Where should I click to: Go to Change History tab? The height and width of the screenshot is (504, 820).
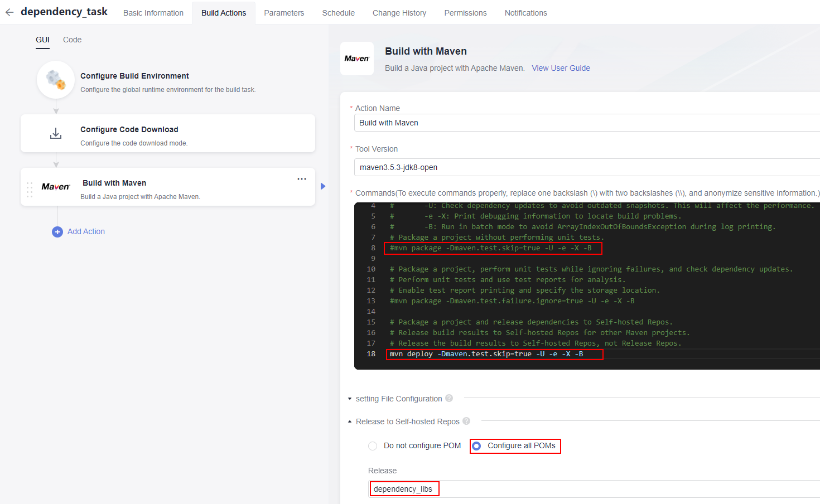pyautogui.click(x=399, y=13)
